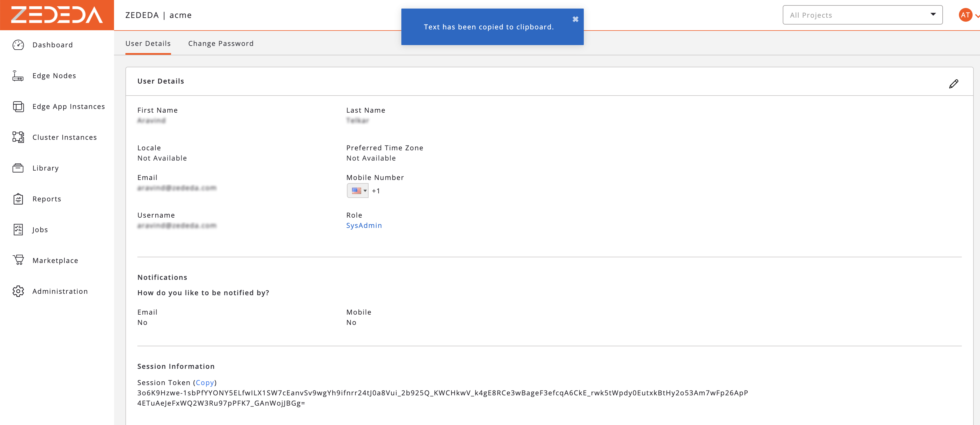The width and height of the screenshot is (980, 425).
Task: Browse the Marketplace
Action: click(x=56, y=260)
